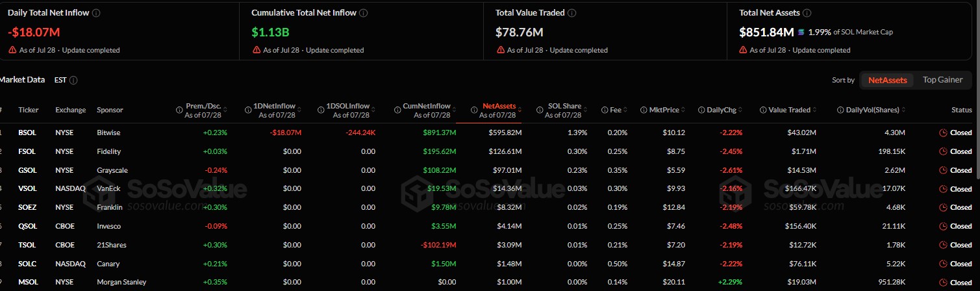The image size is (980, 291).
Task: Open info icon for the 1DSOLInflow column
Action: click(x=321, y=110)
